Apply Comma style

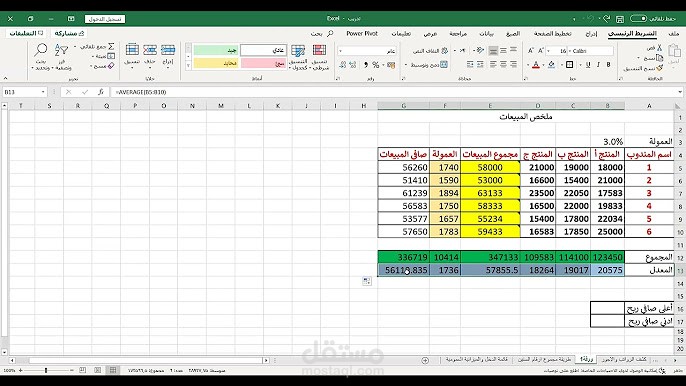click(366, 65)
